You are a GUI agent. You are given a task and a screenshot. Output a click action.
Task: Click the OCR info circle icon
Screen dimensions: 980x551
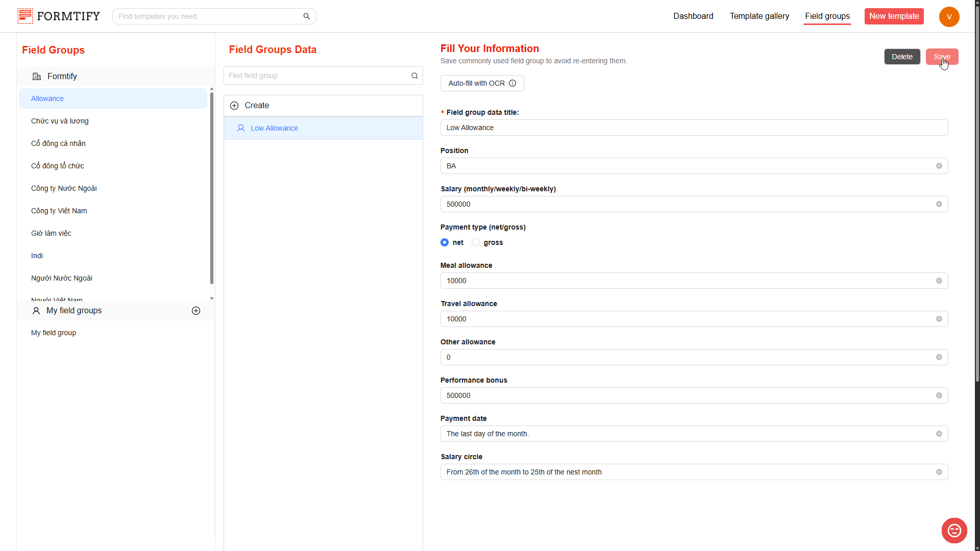[x=512, y=83]
